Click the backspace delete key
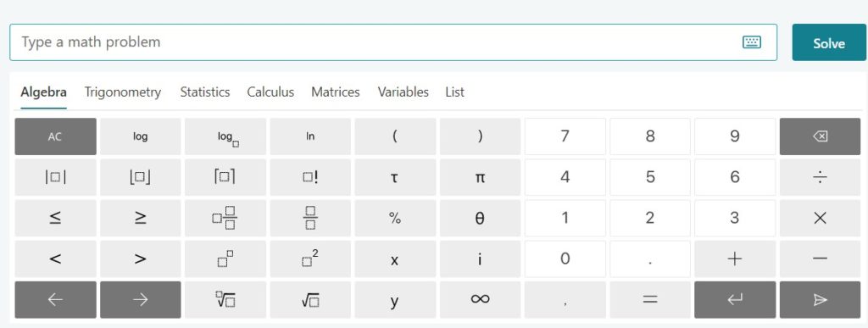Image resolution: width=868 pixels, height=328 pixels. coord(820,136)
